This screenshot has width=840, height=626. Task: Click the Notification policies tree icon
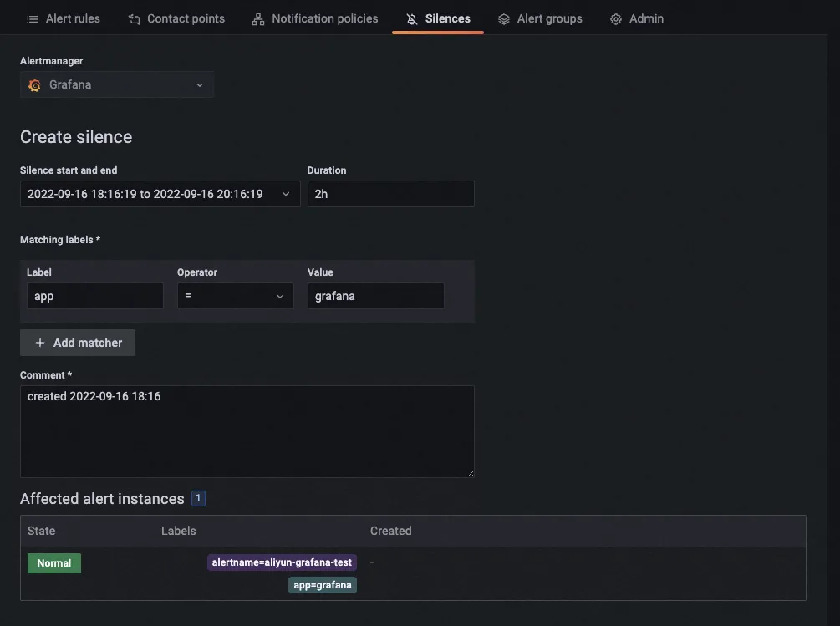[258, 18]
